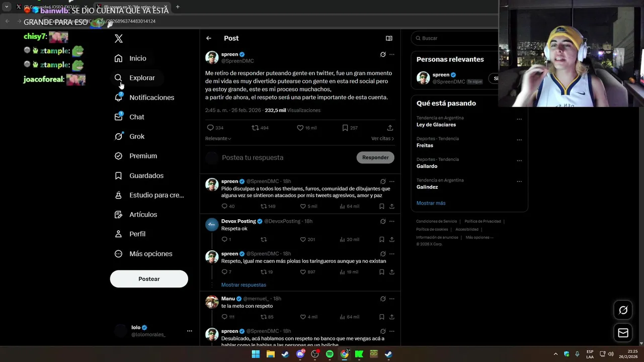Viewport: 644px width, 362px height.
Task: Open more options on main spreen post
Action: [392, 54]
